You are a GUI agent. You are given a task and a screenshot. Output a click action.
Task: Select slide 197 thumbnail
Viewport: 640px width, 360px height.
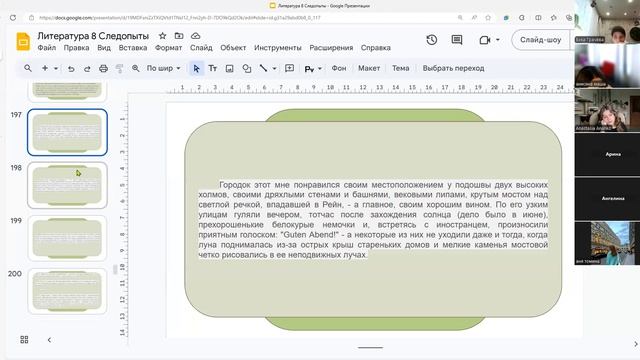pos(67,132)
